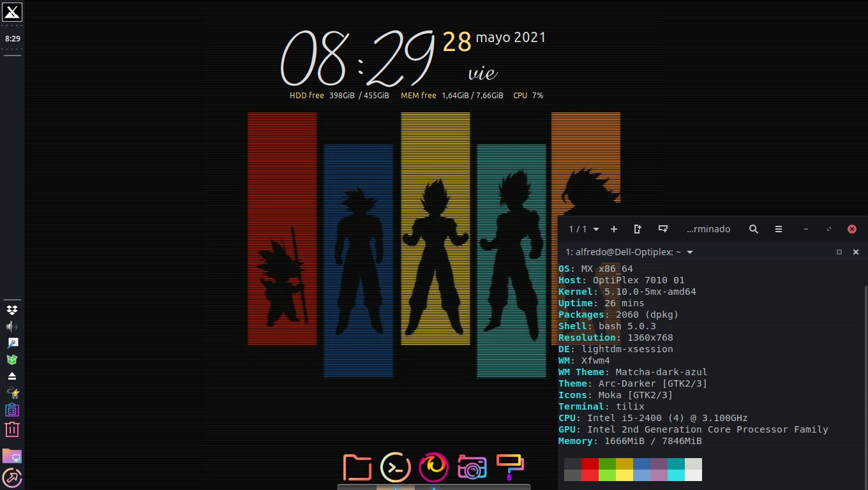Click the Dropbox tray icon

click(12, 310)
